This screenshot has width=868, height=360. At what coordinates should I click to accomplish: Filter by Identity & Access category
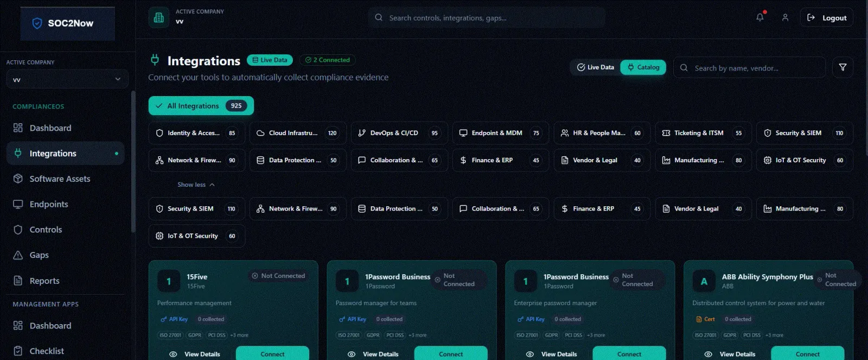coord(196,133)
